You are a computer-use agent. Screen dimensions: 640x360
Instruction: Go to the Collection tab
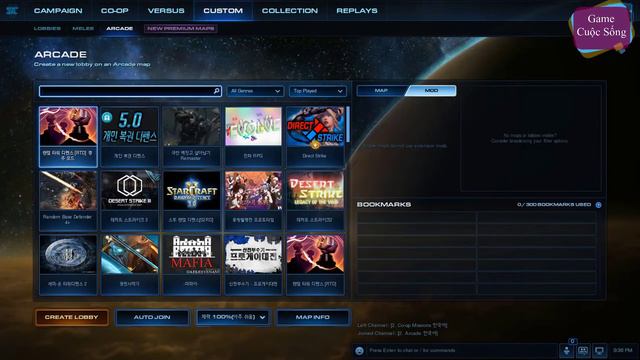(x=290, y=11)
